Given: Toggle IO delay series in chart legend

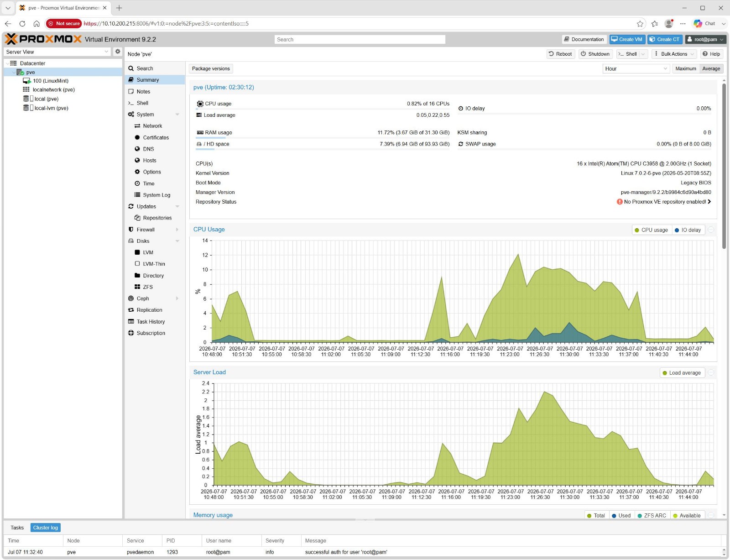Looking at the screenshot, I should [x=688, y=230].
